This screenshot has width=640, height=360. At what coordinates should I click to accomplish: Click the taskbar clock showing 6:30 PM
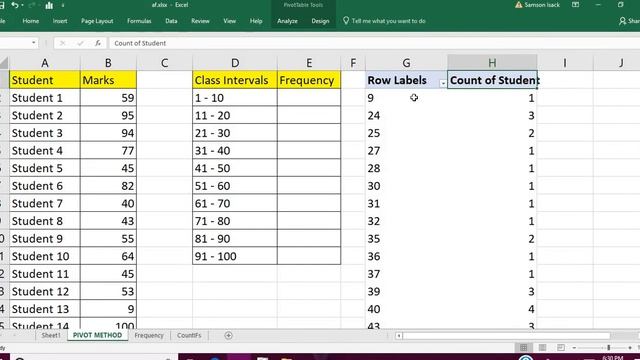pyautogui.click(x=613, y=358)
